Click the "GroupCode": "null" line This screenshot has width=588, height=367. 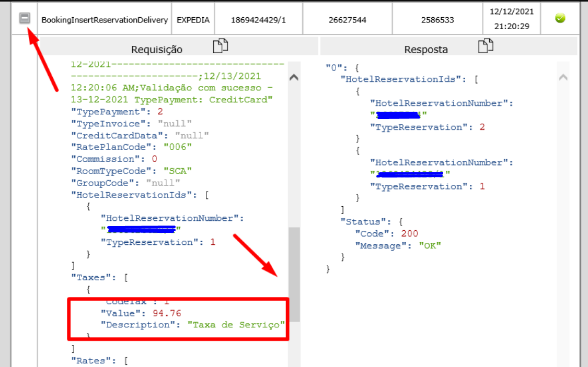click(125, 183)
